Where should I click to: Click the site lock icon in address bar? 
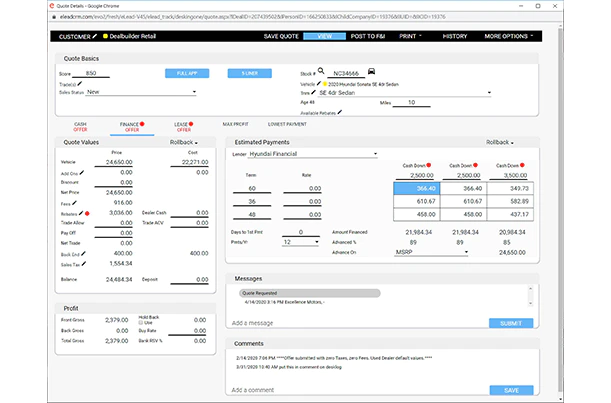point(54,17)
